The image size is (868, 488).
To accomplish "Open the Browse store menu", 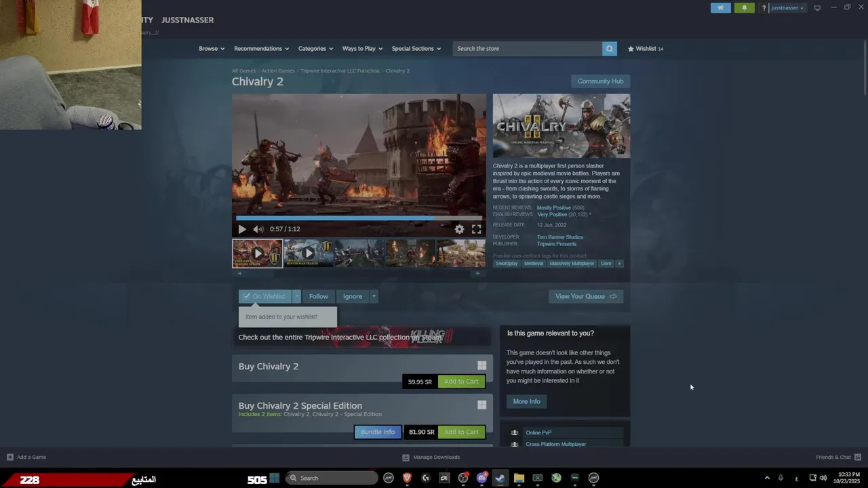I will tap(212, 49).
